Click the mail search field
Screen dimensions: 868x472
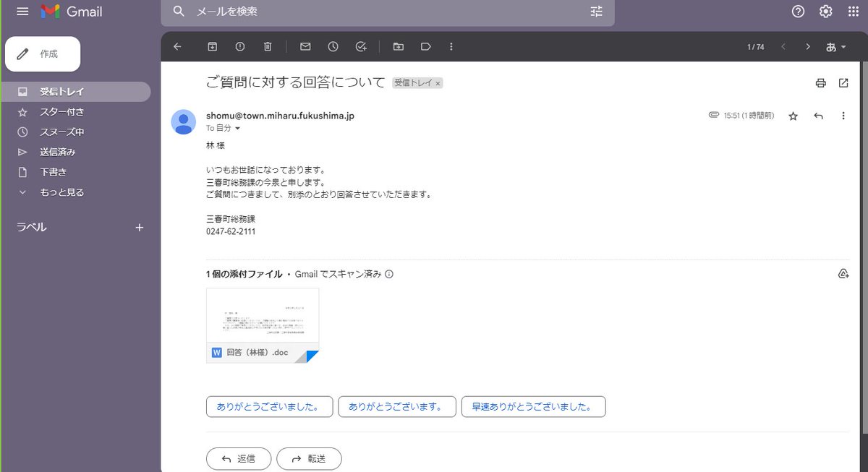[387, 12]
